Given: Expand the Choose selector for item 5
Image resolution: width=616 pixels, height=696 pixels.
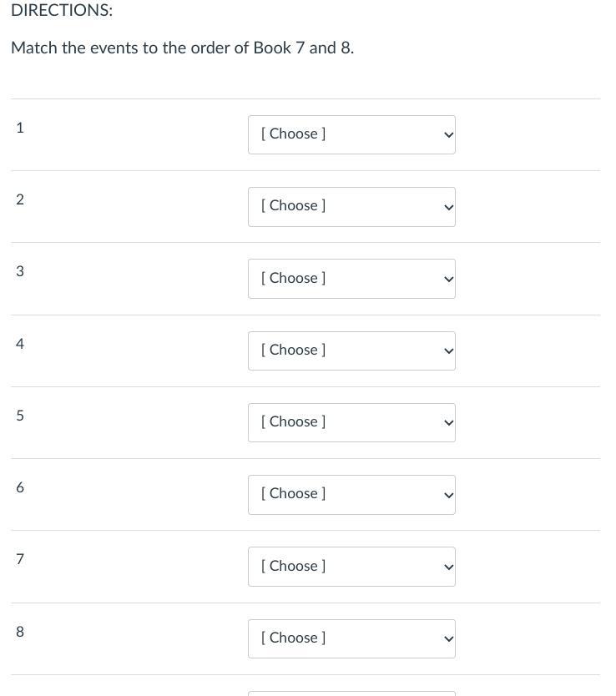Looking at the screenshot, I should click(x=351, y=422).
